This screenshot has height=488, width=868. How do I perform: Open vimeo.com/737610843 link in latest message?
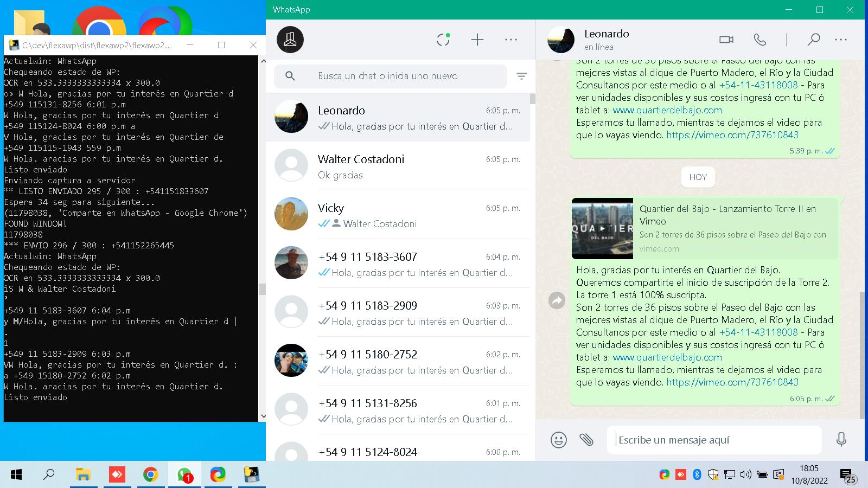732,382
